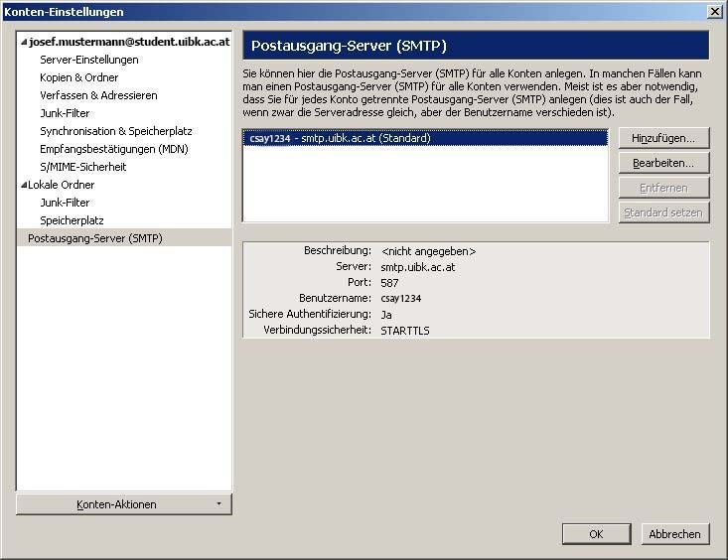Click the Entfernen button
This screenshot has width=728, height=560.
coord(663,188)
